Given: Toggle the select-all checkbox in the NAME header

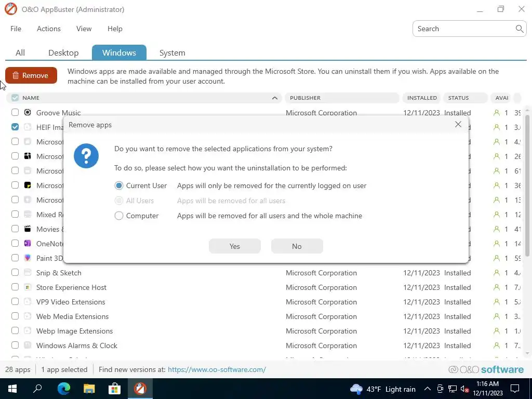Looking at the screenshot, I should click(x=15, y=98).
